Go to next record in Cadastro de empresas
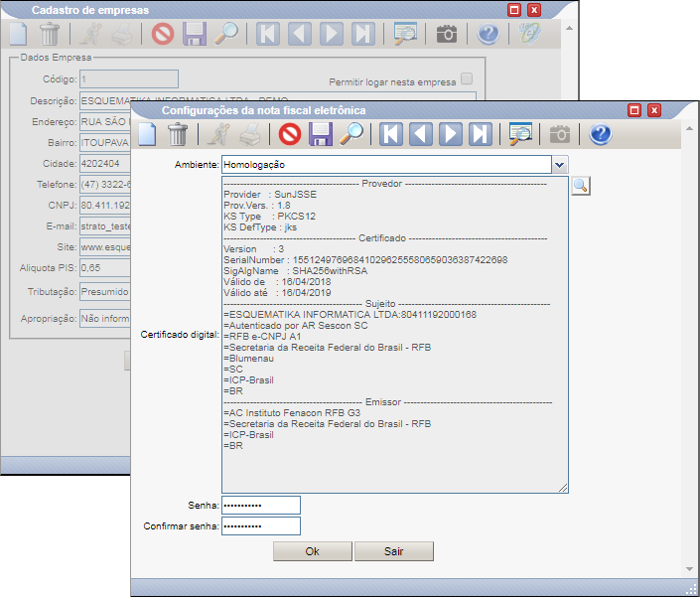Viewport: 700px width, 597px height. tap(332, 34)
